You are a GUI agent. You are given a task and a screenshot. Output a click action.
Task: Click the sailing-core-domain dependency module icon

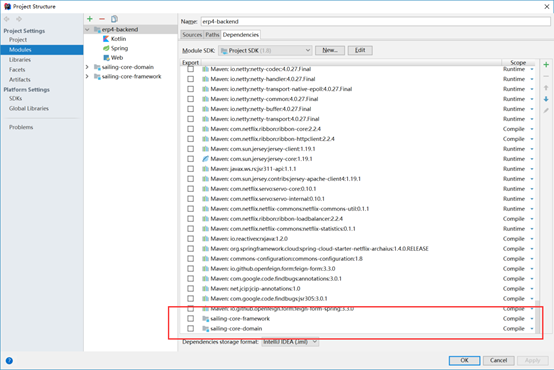(x=206, y=329)
